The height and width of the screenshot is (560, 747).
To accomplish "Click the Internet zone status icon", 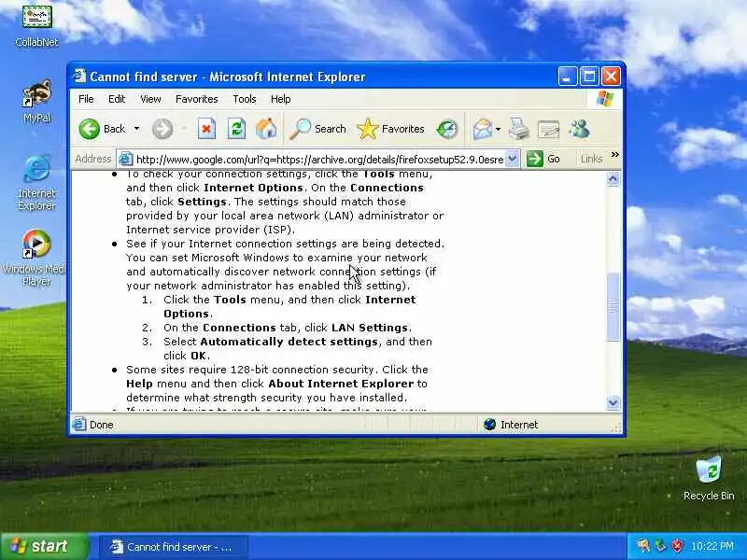I will (x=489, y=425).
